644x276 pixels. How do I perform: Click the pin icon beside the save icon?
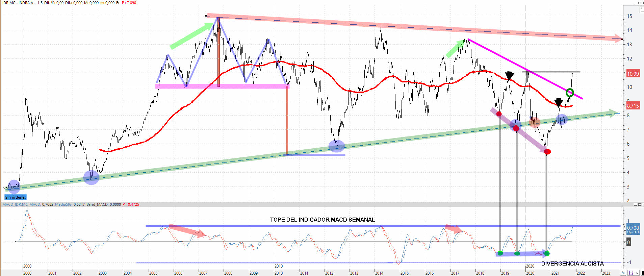(637, 273)
